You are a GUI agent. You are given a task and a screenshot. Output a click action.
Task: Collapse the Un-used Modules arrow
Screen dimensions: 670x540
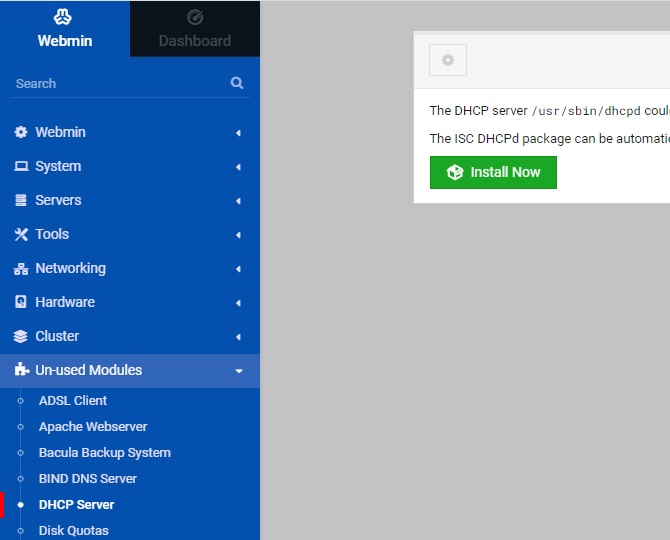click(x=239, y=371)
